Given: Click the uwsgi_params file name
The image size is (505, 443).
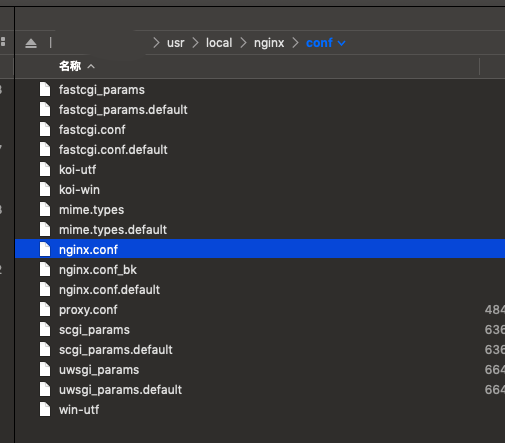Looking at the screenshot, I should pyautogui.click(x=99, y=370).
